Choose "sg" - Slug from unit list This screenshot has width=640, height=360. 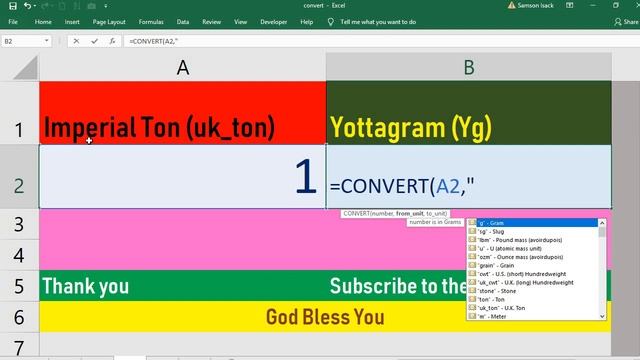coord(533,231)
